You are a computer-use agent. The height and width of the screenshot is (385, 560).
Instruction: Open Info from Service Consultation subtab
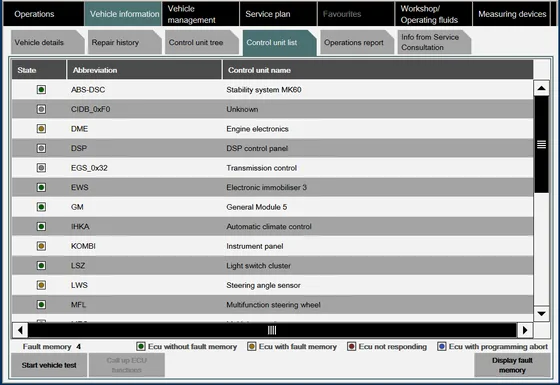coord(434,42)
